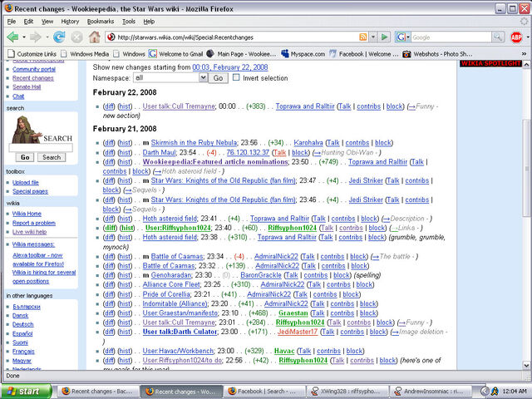Open Wookieepedia:Featured article nominations link
532x399 pixels.
(215, 162)
